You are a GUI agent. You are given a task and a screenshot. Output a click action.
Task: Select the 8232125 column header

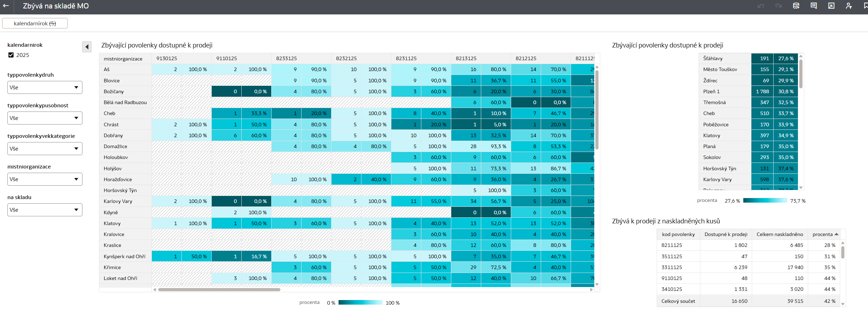(361, 58)
